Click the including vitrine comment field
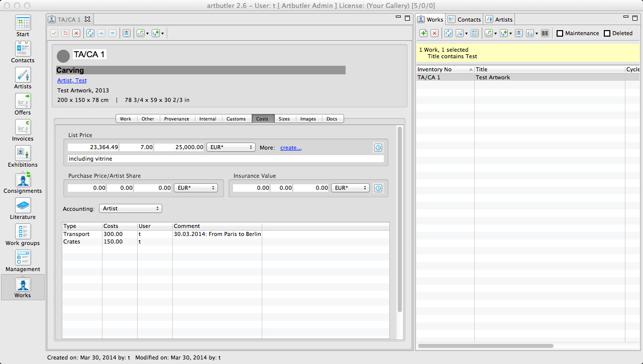643x364 pixels. (x=226, y=159)
